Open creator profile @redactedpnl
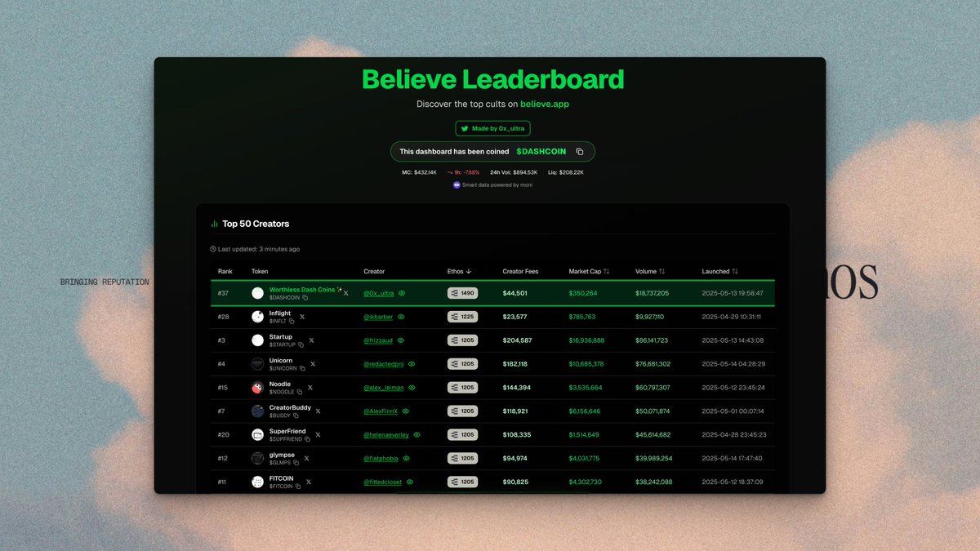This screenshot has width=980, height=551. pyautogui.click(x=384, y=364)
